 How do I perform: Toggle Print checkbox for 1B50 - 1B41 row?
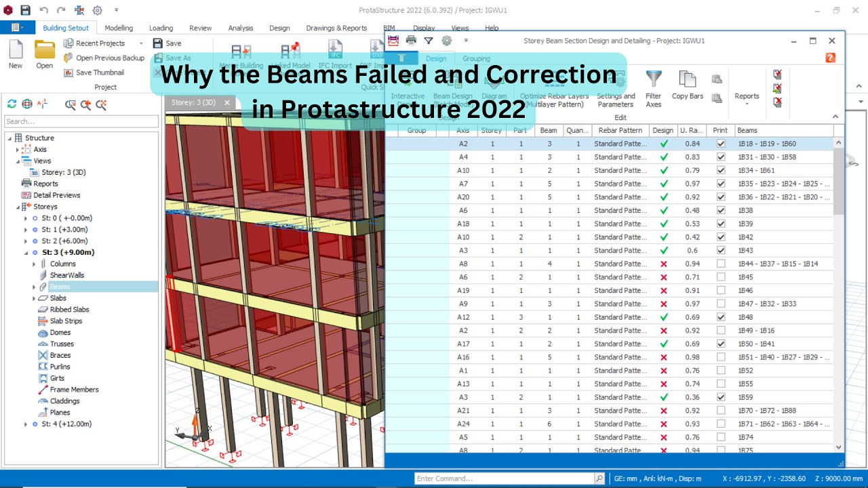pos(721,344)
